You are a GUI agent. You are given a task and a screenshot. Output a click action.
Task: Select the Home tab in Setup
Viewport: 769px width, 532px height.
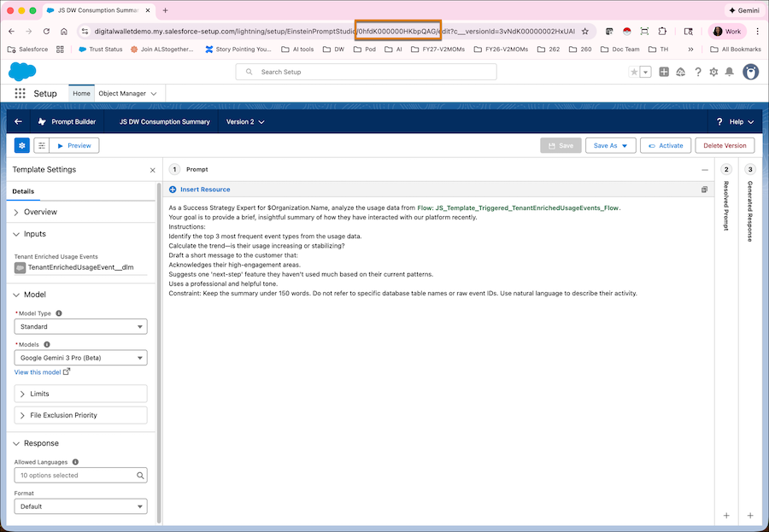[81, 93]
